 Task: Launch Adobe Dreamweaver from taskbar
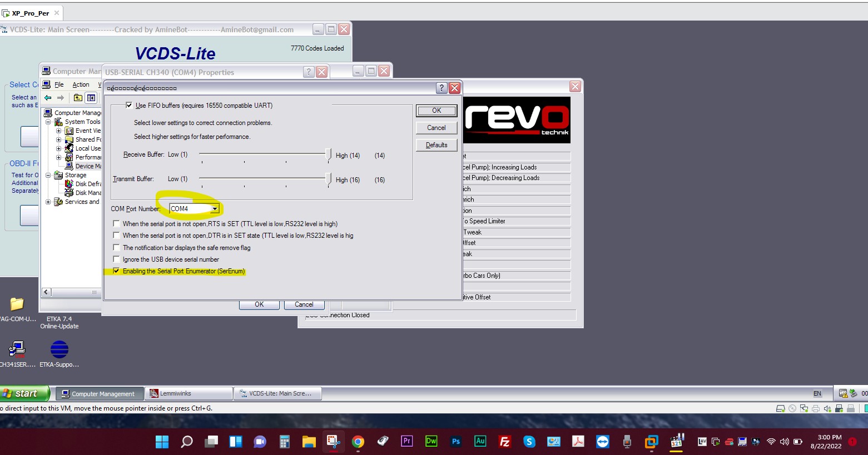431,441
